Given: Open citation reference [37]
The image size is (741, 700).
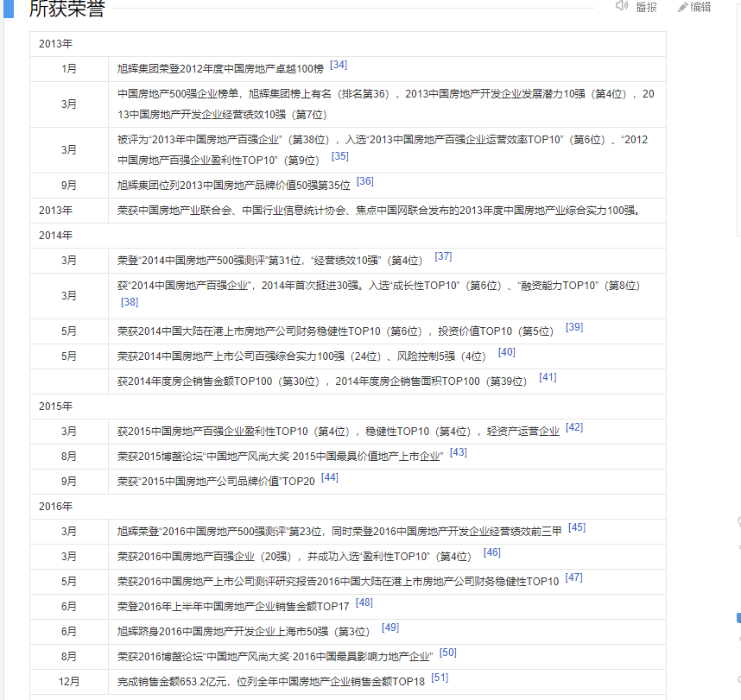Looking at the screenshot, I should click(443, 256).
